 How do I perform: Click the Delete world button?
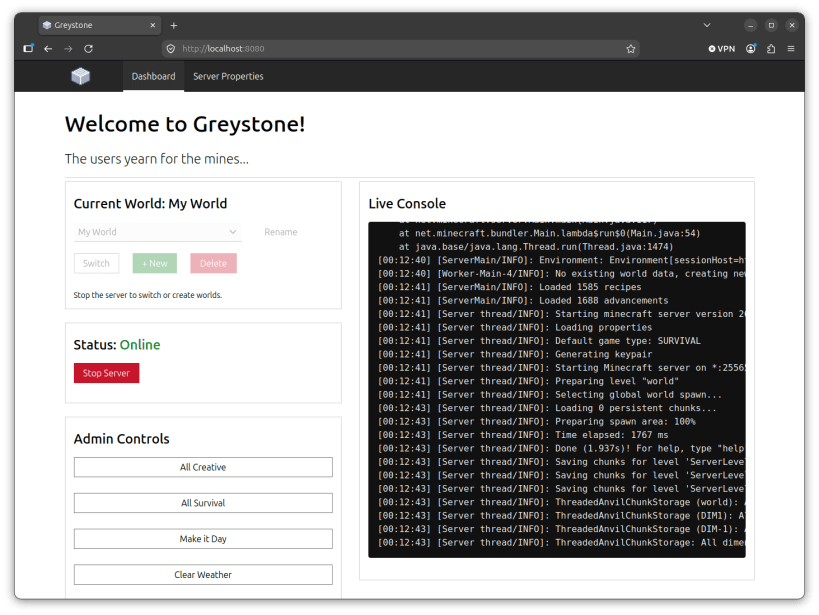click(214, 263)
